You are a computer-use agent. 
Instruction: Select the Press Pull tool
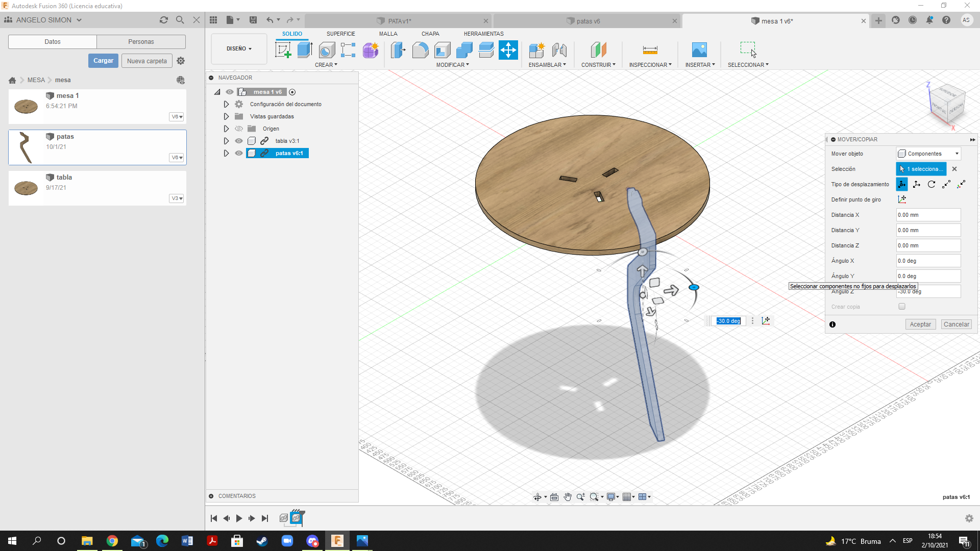(398, 50)
